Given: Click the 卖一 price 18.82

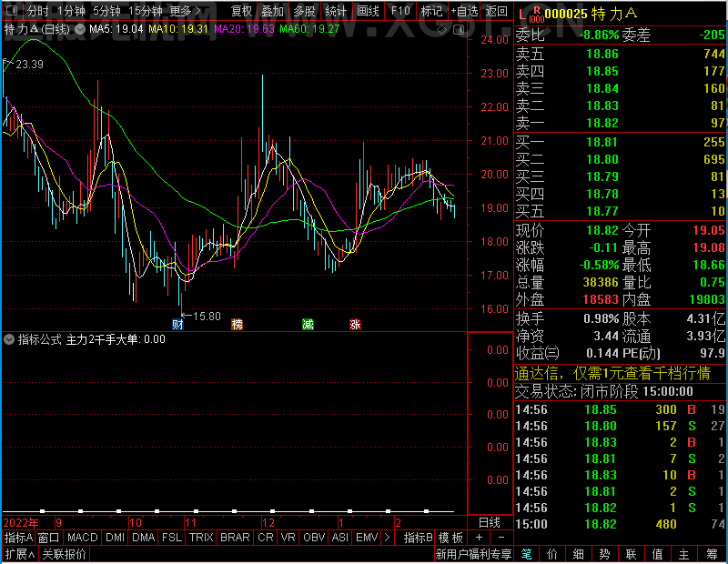Looking at the screenshot, I should [602, 123].
